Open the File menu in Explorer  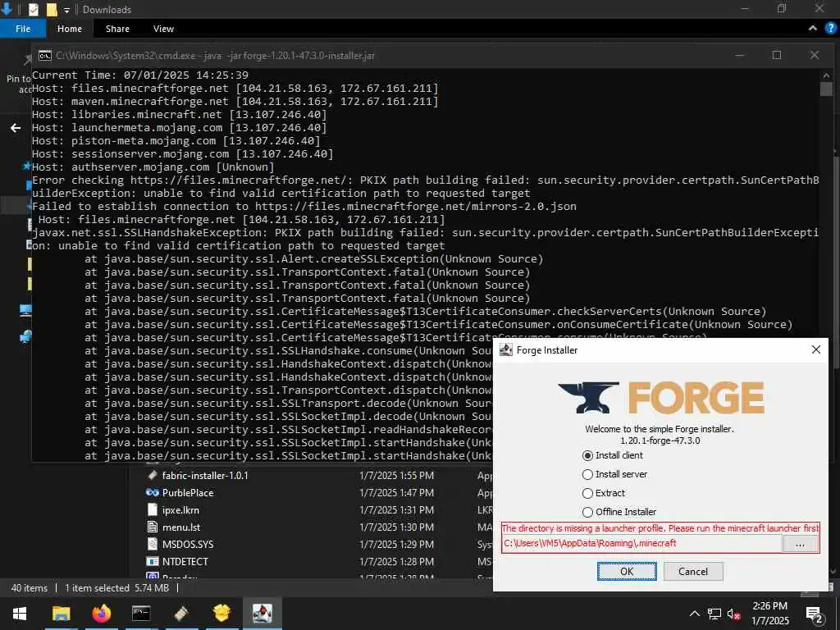tap(23, 29)
